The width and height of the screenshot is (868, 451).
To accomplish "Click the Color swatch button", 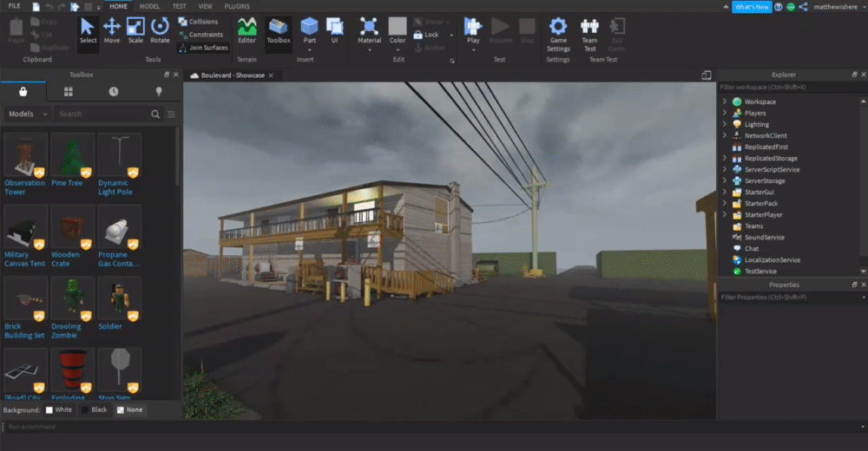I will point(398,27).
